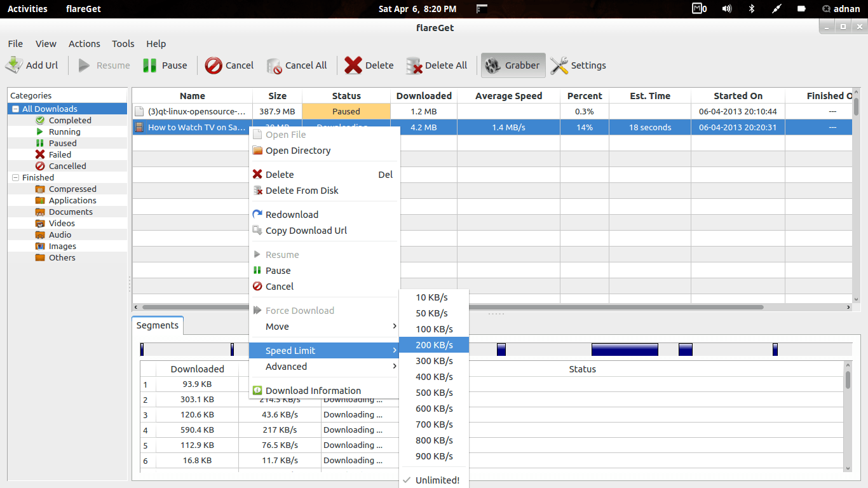Set speed limit to 900 KB/s
The height and width of the screenshot is (488, 868).
click(434, 456)
